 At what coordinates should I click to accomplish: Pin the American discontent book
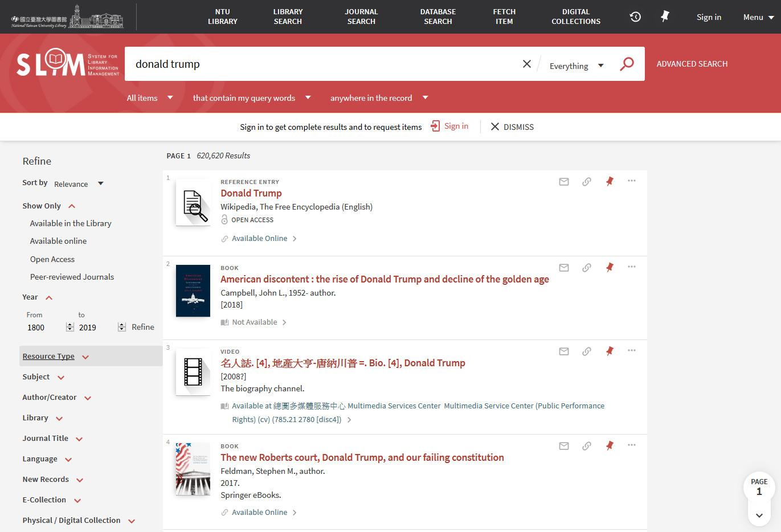pos(610,268)
